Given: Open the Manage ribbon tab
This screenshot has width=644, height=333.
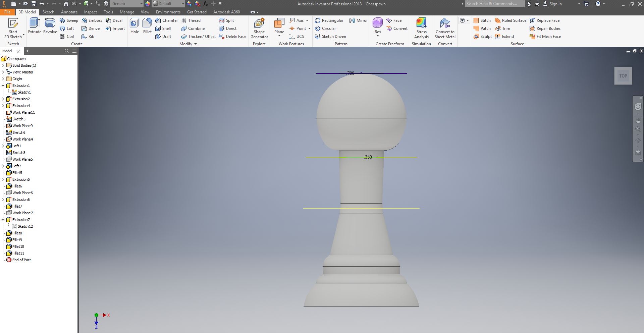Looking at the screenshot, I should [x=127, y=12].
